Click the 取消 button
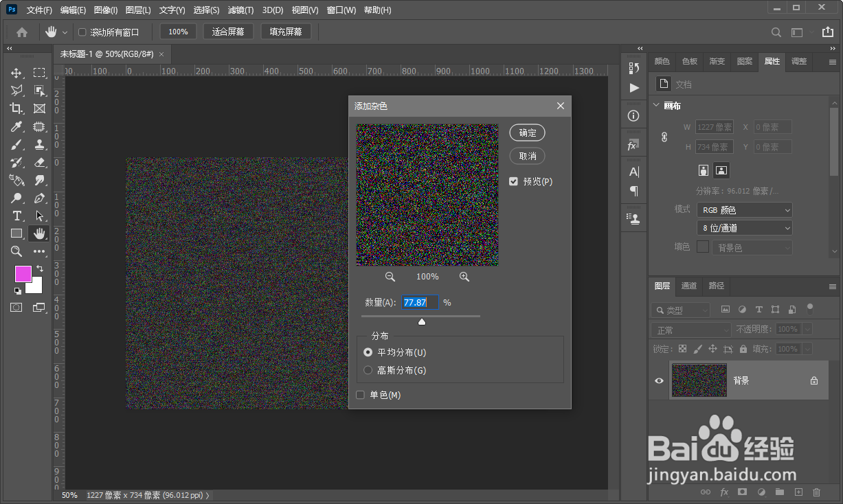Screen dimensions: 843x504 (528, 156)
